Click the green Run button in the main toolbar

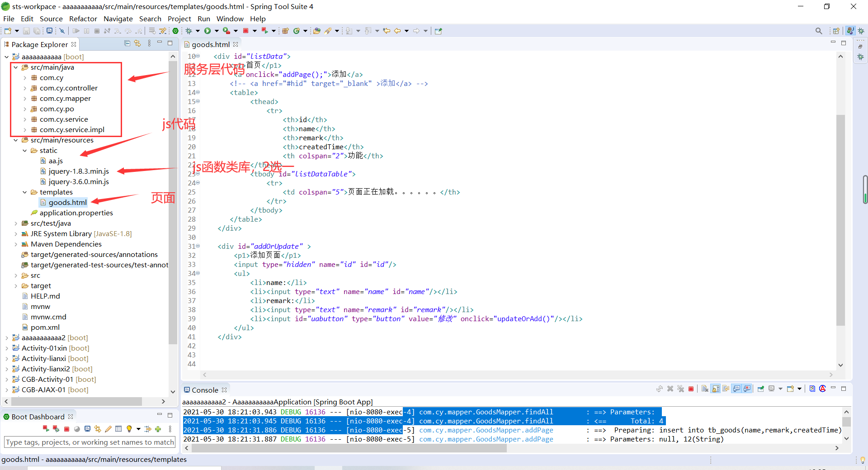point(207,31)
